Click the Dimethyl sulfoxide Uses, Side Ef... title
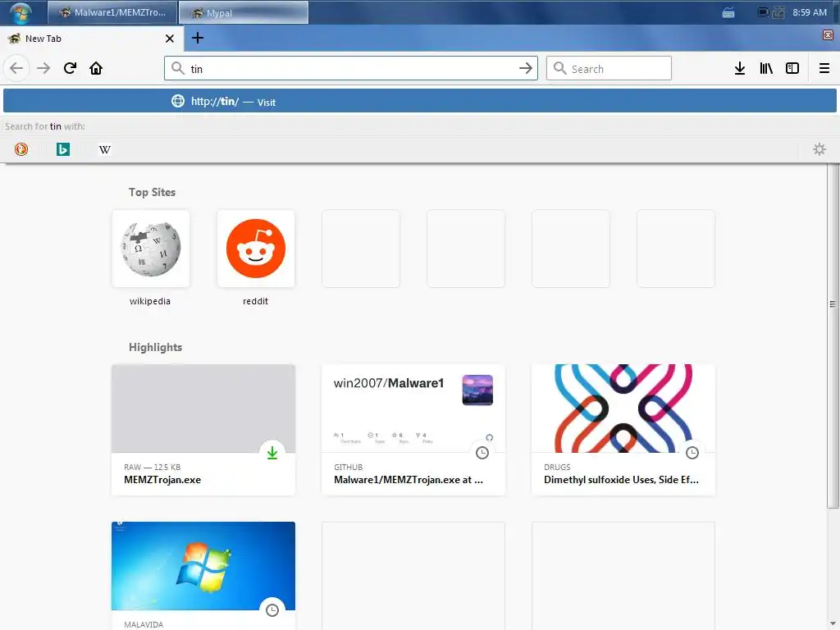This screenshot has width=840, height=630. (x=621, y=480)
